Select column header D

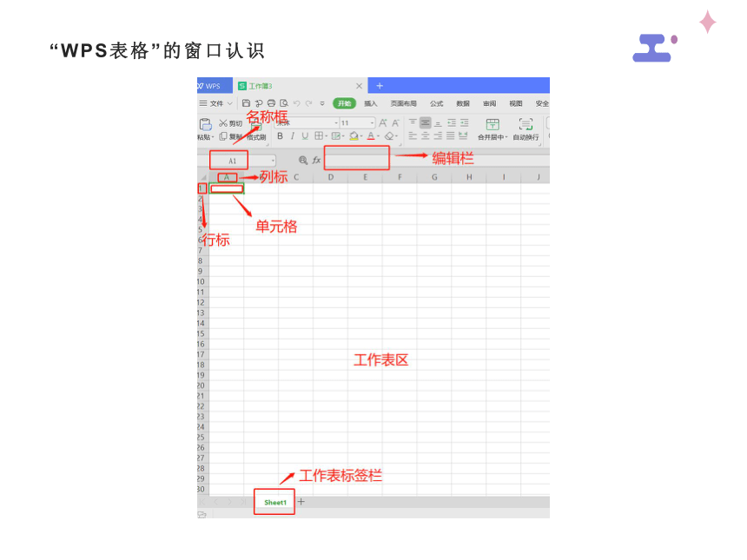[331, 177]
